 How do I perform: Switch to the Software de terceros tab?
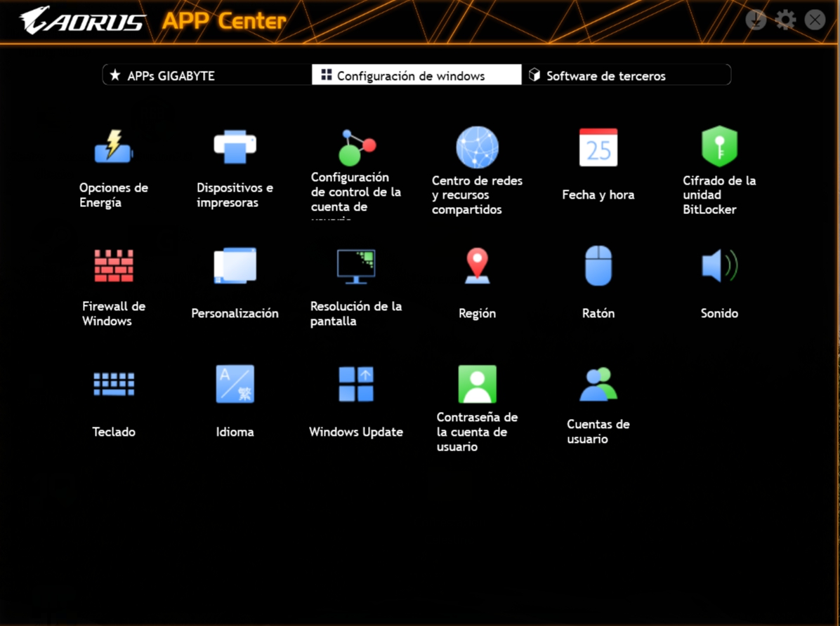[x=626, y=75]
